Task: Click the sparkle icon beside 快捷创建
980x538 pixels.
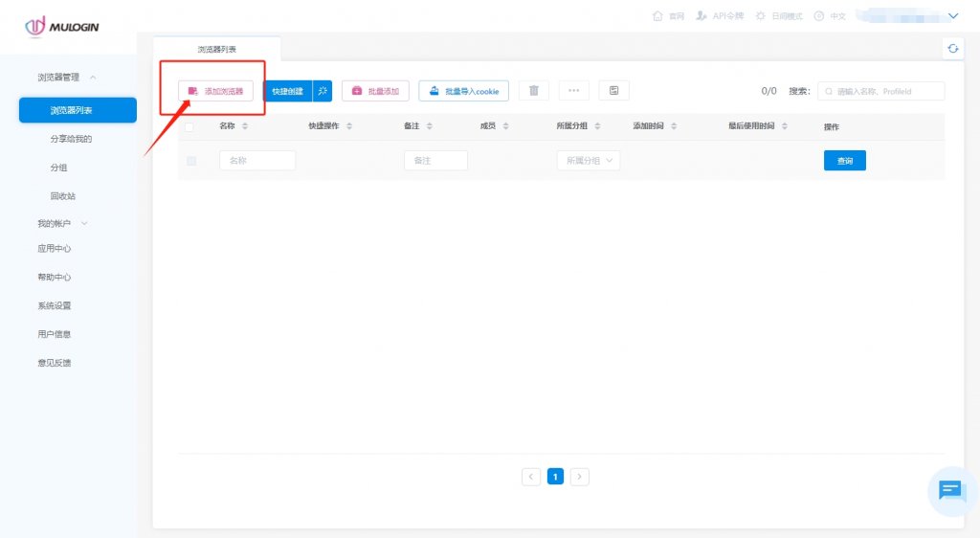Action: coord(323,91)
